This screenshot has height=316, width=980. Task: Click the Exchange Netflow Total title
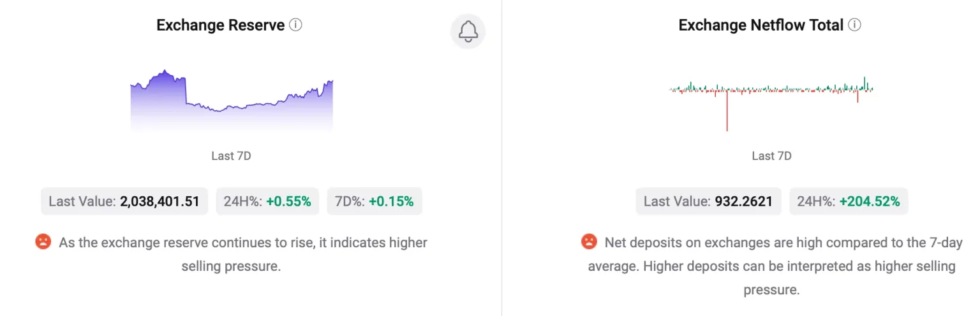click(x=761, y=25)
